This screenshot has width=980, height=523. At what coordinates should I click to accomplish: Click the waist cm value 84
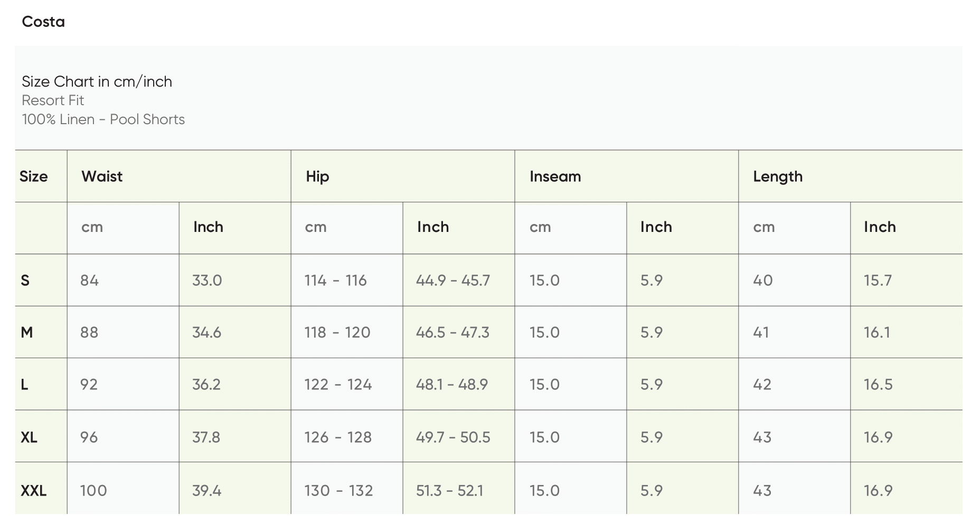pos(89,281)
